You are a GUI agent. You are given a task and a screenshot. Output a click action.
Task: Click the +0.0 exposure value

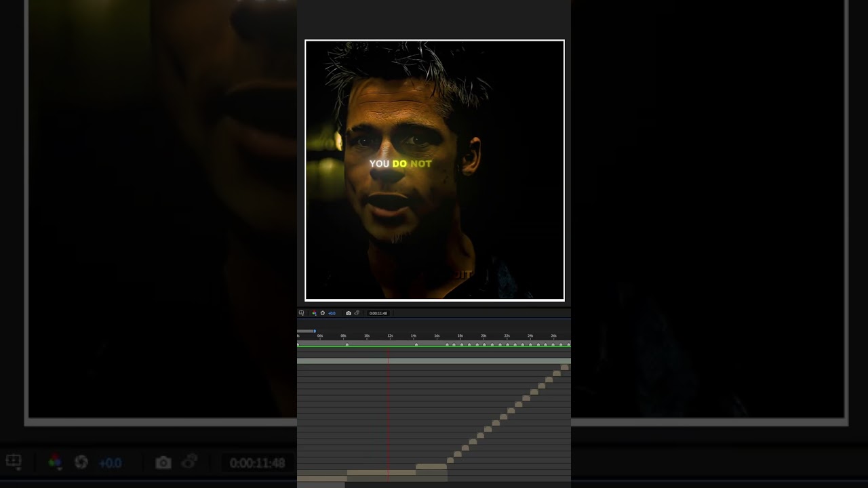[x=332, y=313]
